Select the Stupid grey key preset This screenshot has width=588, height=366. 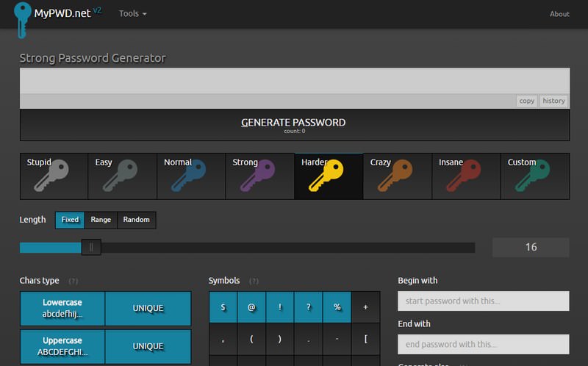click(54, 176)
